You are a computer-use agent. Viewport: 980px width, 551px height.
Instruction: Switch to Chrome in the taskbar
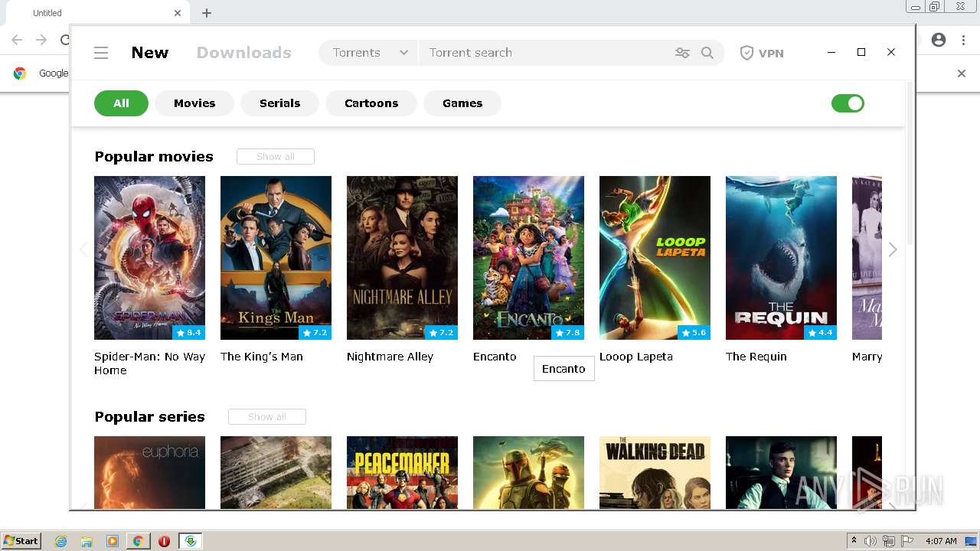point(139,541)
